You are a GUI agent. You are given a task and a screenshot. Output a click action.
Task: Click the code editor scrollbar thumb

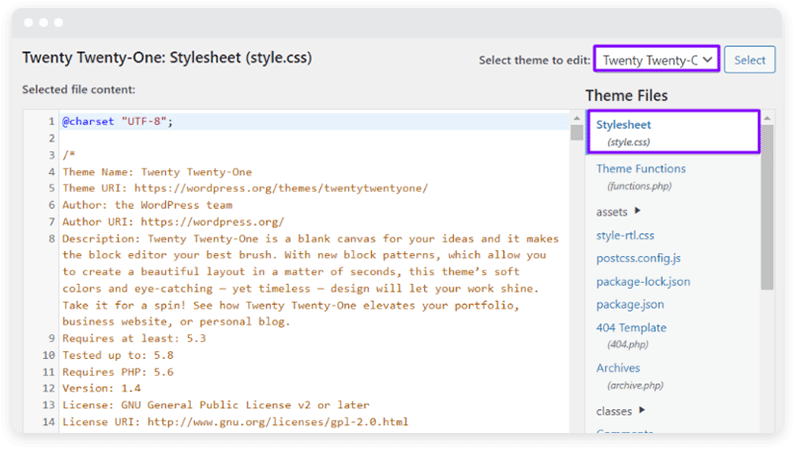coord(577,132)
